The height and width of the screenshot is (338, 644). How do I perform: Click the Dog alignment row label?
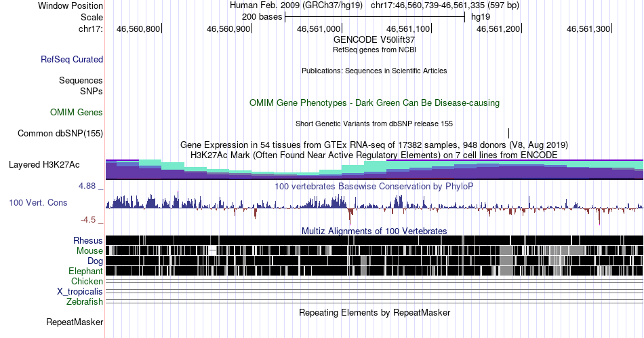[x=95, y=261]
